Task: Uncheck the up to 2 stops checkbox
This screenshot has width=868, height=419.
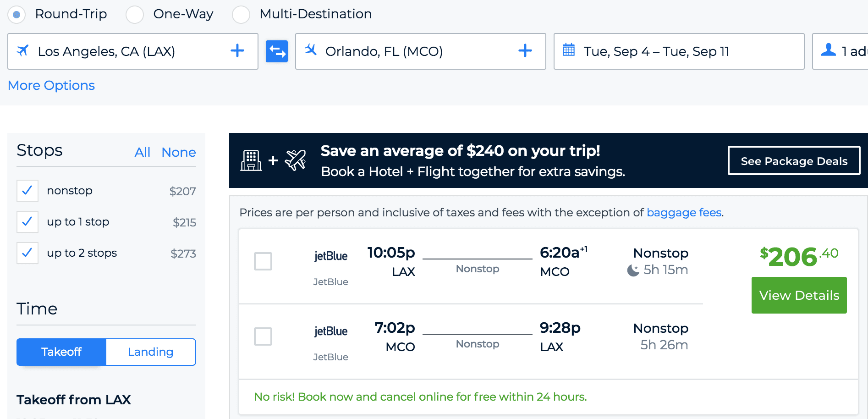Action: [x=27, y=253]
